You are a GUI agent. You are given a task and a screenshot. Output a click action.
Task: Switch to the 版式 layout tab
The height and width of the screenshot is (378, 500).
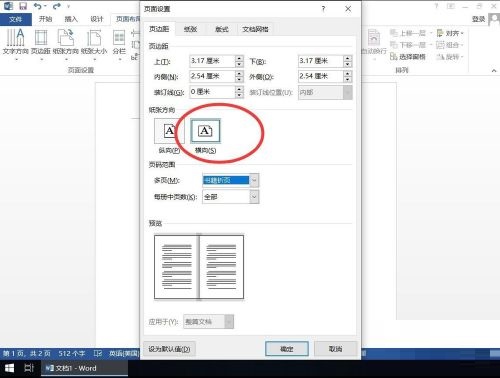221,29
